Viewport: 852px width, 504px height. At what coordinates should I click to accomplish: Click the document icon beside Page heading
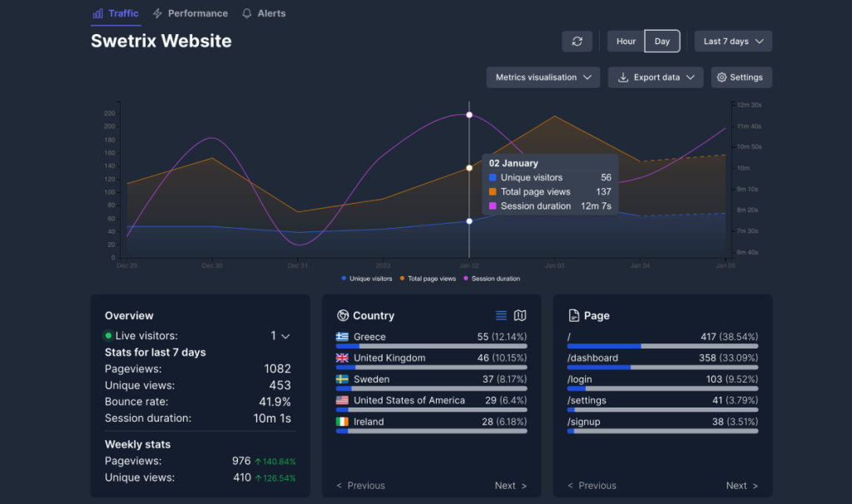tap(574, 315)
